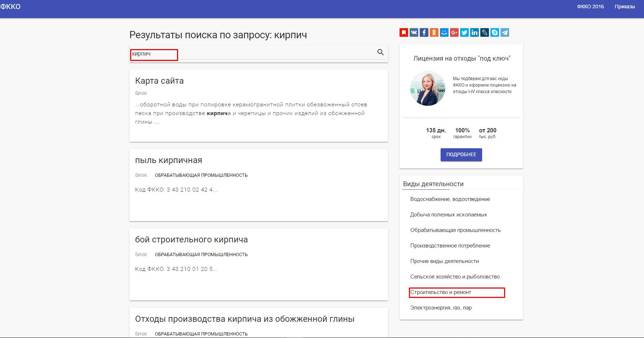The width and height of the screenshot is (644, 338).
Task: Click the search magnifier icon
Action: (380, 53)
